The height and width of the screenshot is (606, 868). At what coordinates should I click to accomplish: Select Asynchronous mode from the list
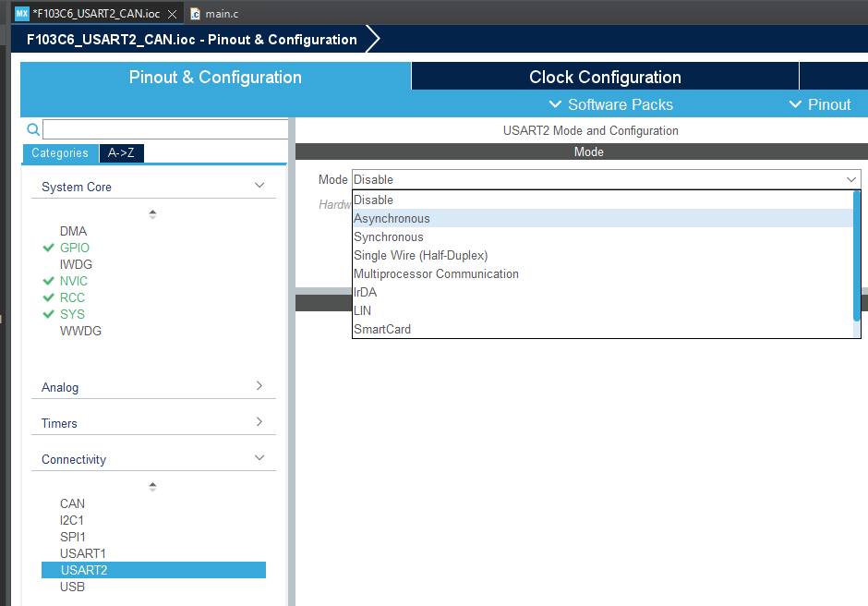392,219
